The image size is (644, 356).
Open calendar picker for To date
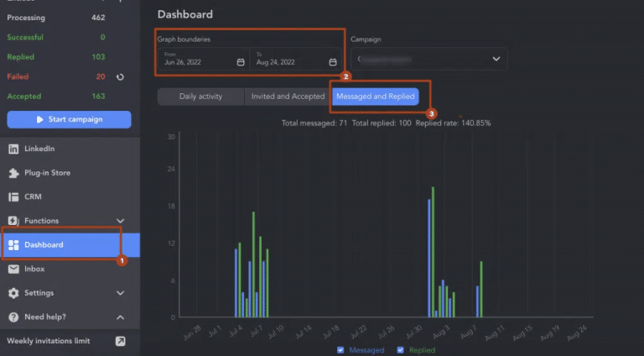point(333,62)
